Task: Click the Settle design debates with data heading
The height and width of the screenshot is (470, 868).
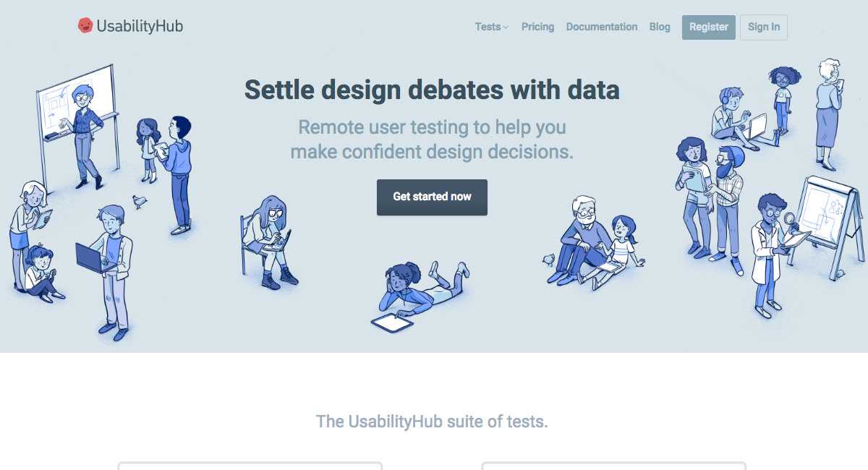Action: 432,90
